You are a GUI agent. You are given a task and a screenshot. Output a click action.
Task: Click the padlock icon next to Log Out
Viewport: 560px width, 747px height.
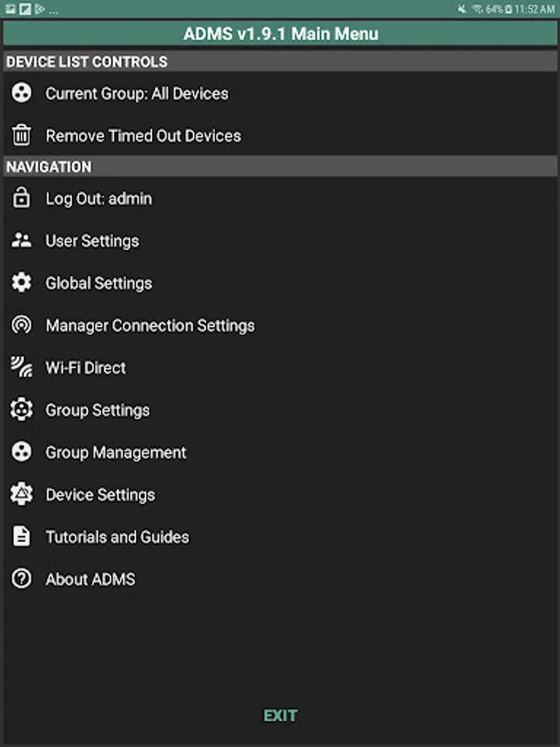click(22, 198)
